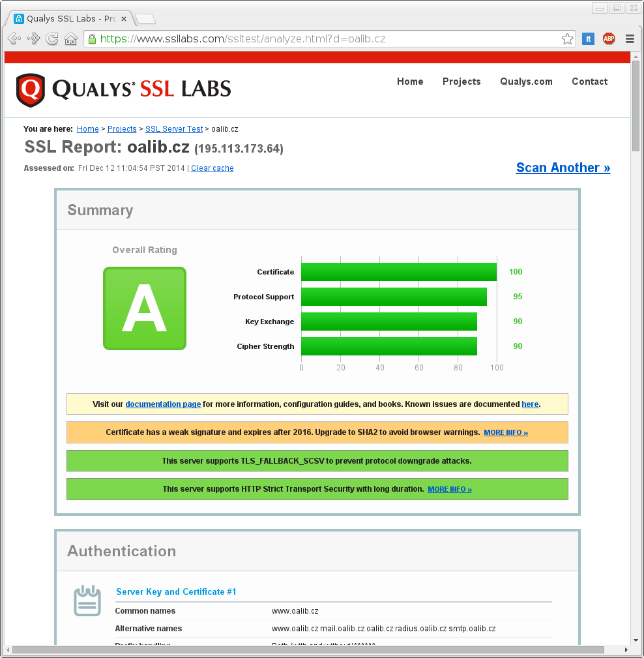Click the scrollbar down arrow

pos(636,640)
